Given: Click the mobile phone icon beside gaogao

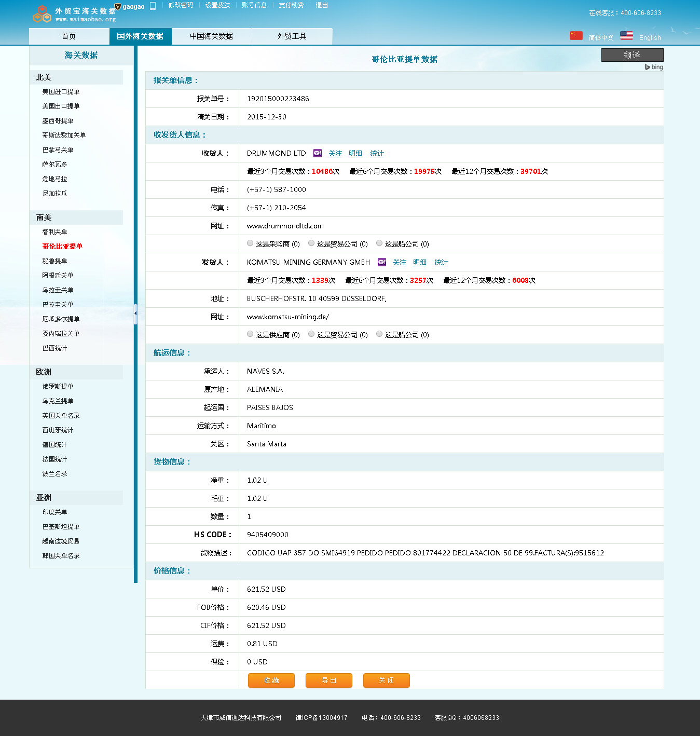Looking at the screenshot, I should pyautogui.click(x=153, y=6).
